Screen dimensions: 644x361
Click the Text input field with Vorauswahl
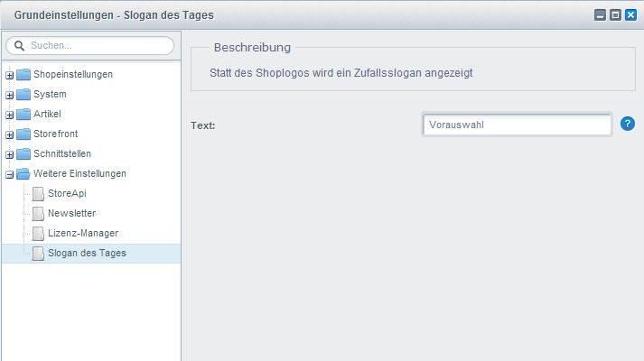(x=517, y=125)
